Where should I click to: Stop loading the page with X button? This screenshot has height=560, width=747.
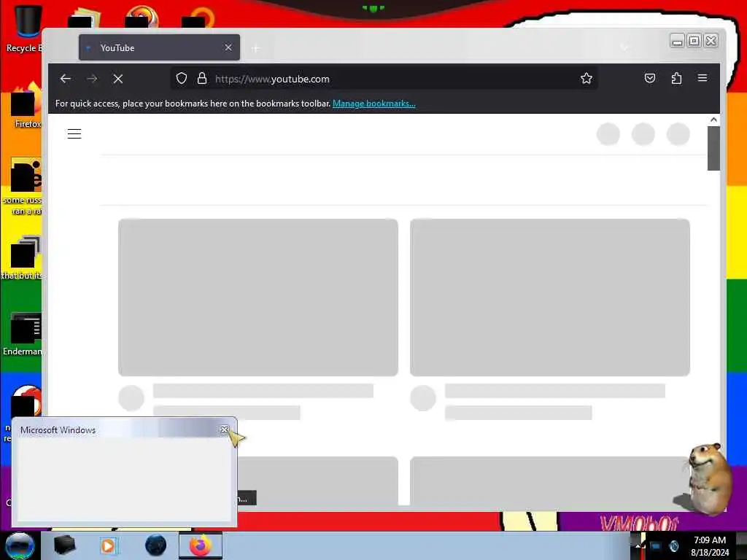click(118, 79)
